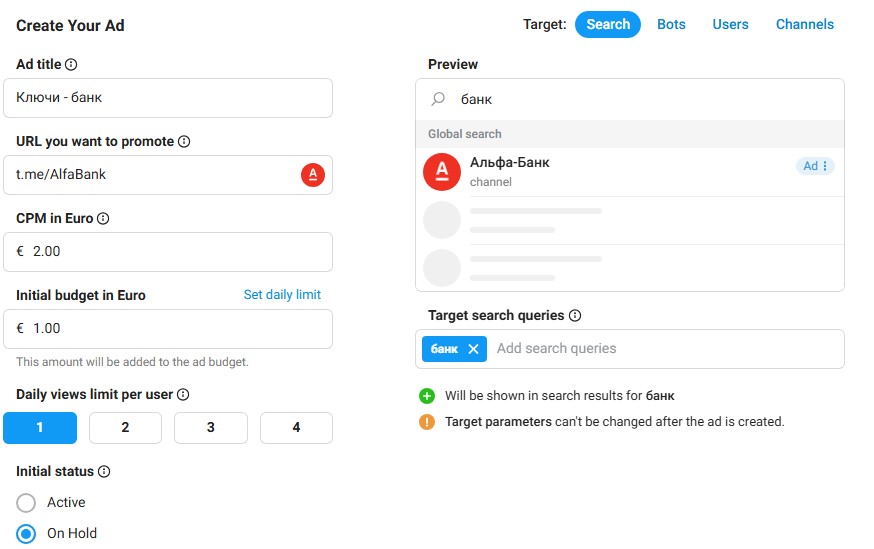Image resolution: width=874 pixels, height=549 pixels.
Task: Click info icon next to URL you want to promote
Action: (x=184, y=142)
